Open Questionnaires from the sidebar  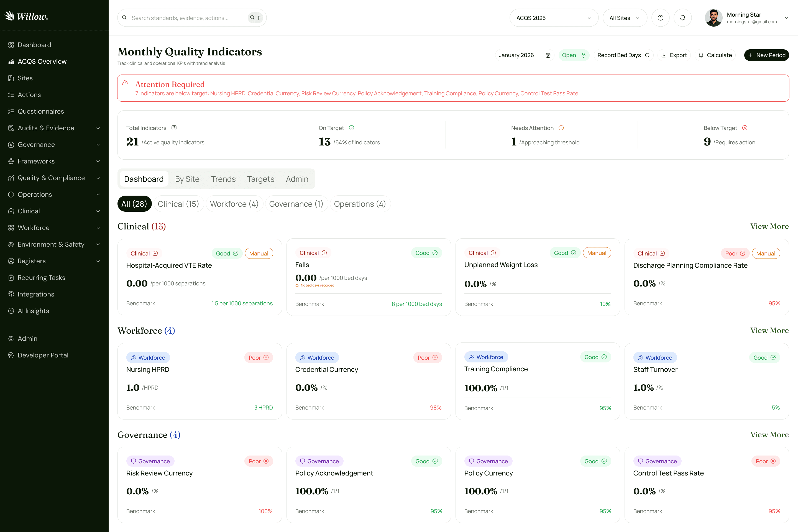[41, 111]
